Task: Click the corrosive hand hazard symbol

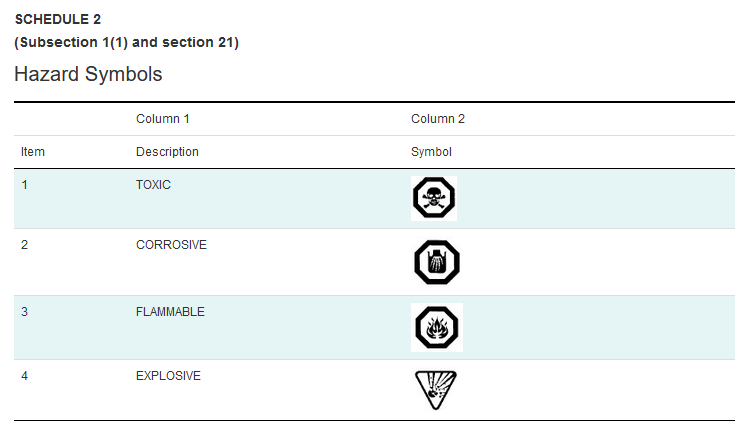Action: tap(437, 262)
